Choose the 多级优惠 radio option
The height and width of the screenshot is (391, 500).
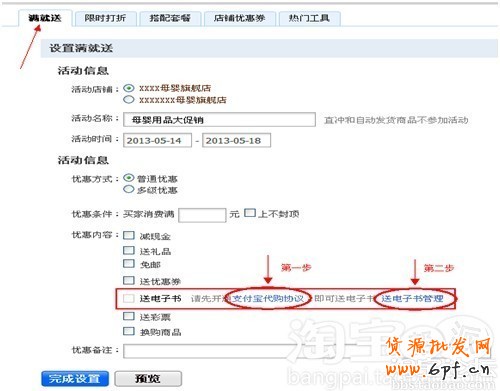pyautogui.click(x=129, y=190)
